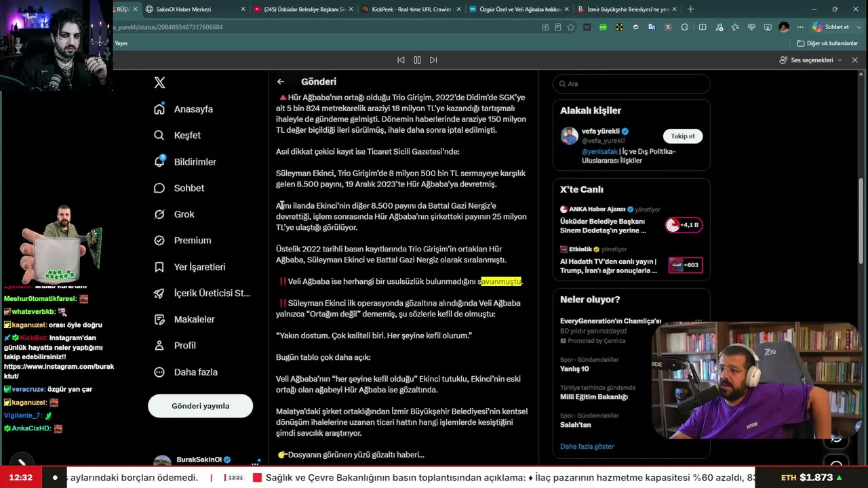This screenshot has height=488, width=868.
Task: Open the @yenisafak mention link
Action: [x=599, y=152]
